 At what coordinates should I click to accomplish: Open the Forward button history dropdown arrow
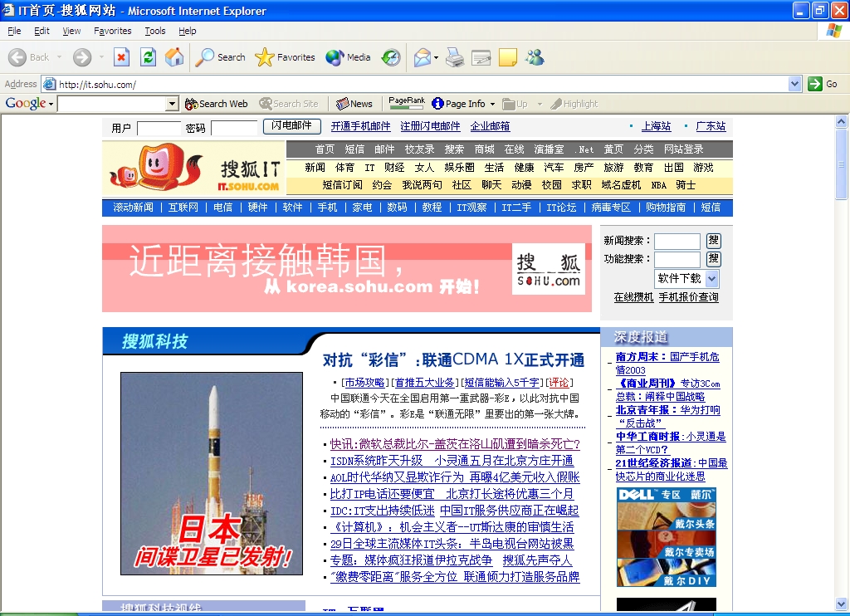(x=101, y=57)
